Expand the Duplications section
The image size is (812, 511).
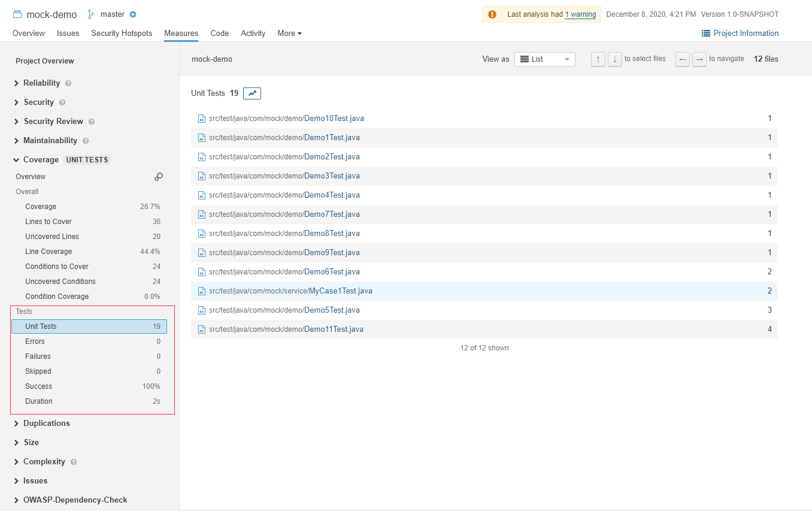tap(42, 424)
